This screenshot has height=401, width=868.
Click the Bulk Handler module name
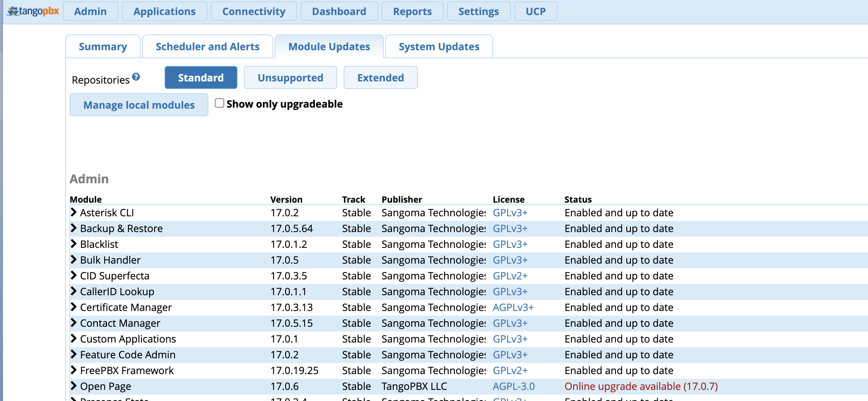click(110, 260)
